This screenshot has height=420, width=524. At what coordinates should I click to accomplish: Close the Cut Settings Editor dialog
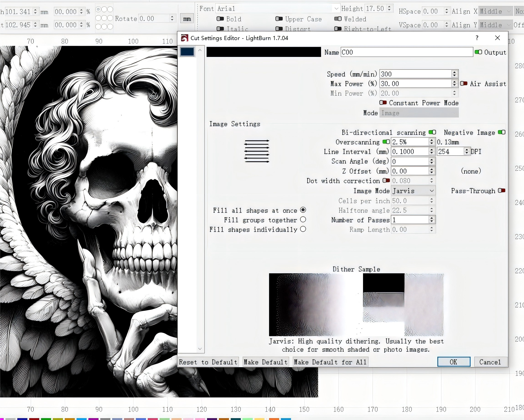(498, 38)
